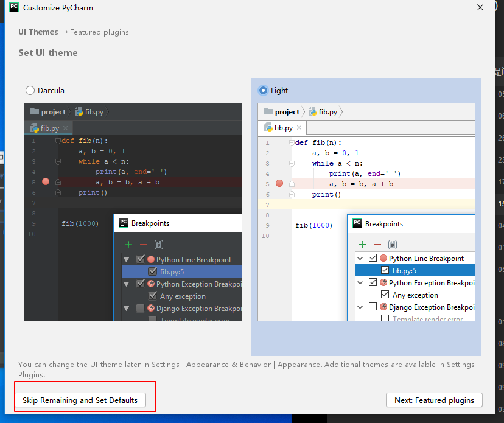Screen dimensions: 504x423
Task: Click tab's Python file icon in Light preview
Action: (x=268, y=128)
